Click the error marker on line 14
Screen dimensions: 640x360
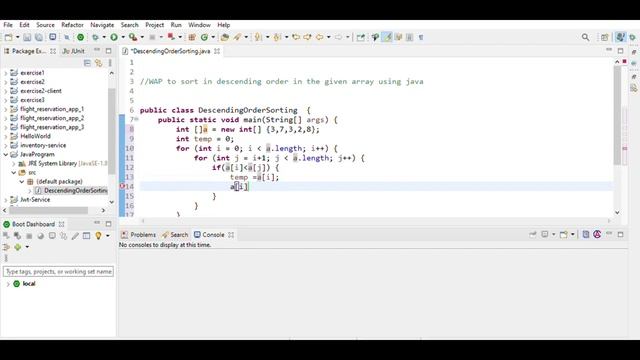tap(122, 187)
